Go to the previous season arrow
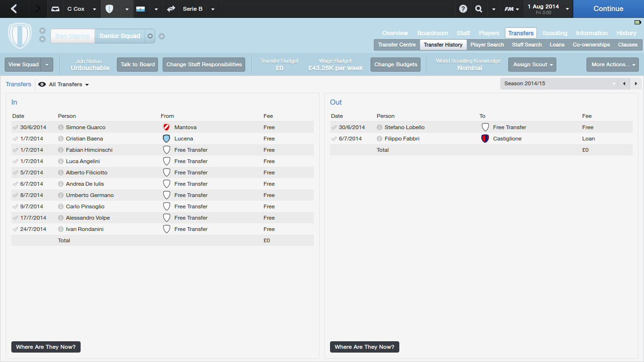 (x=624, y=83)
